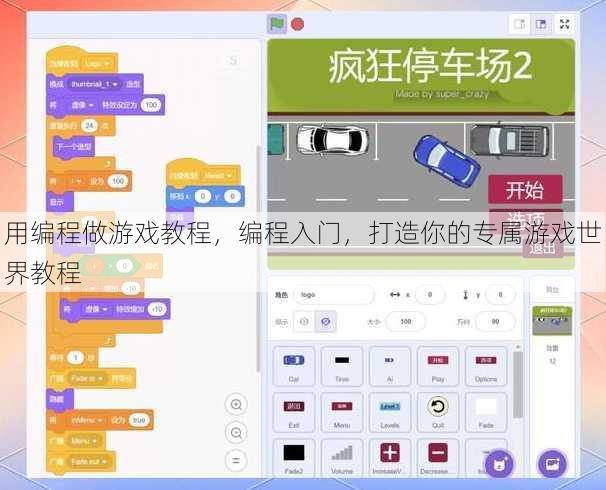Screen dimensions: 606x490
Task: Open the thumbnail_1 costume dropdown
Action: pos(95,84)
